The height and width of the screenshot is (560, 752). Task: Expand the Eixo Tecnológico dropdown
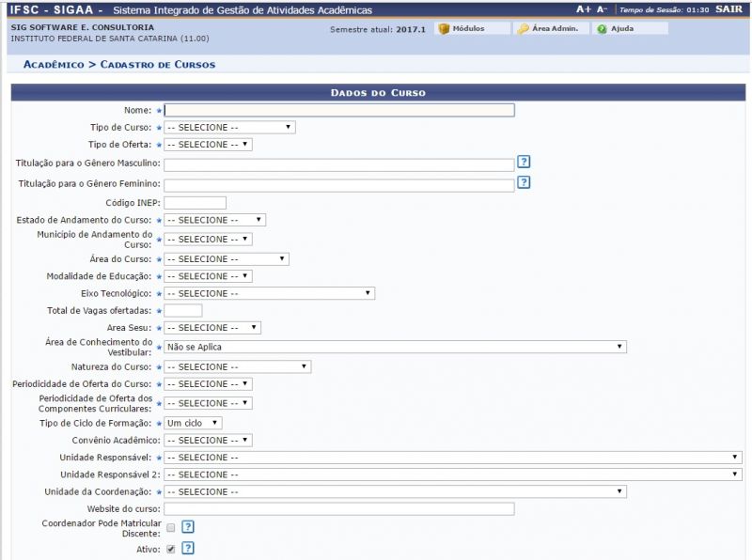pos(269,293)
